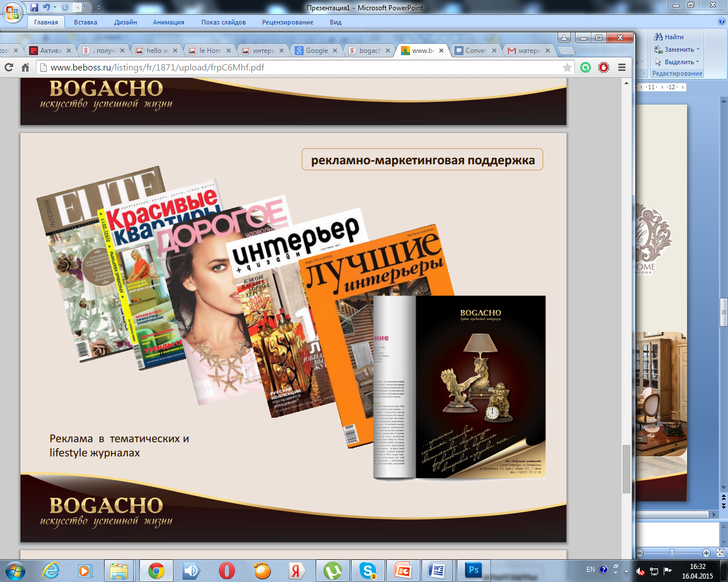Open the Анимация ribbon tab

(x=168, y=22)
